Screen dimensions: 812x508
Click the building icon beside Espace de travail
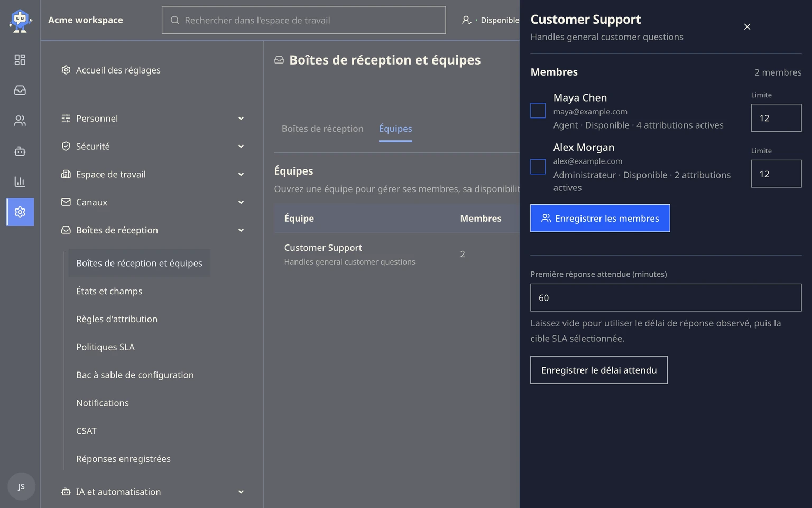click(66, 174)
